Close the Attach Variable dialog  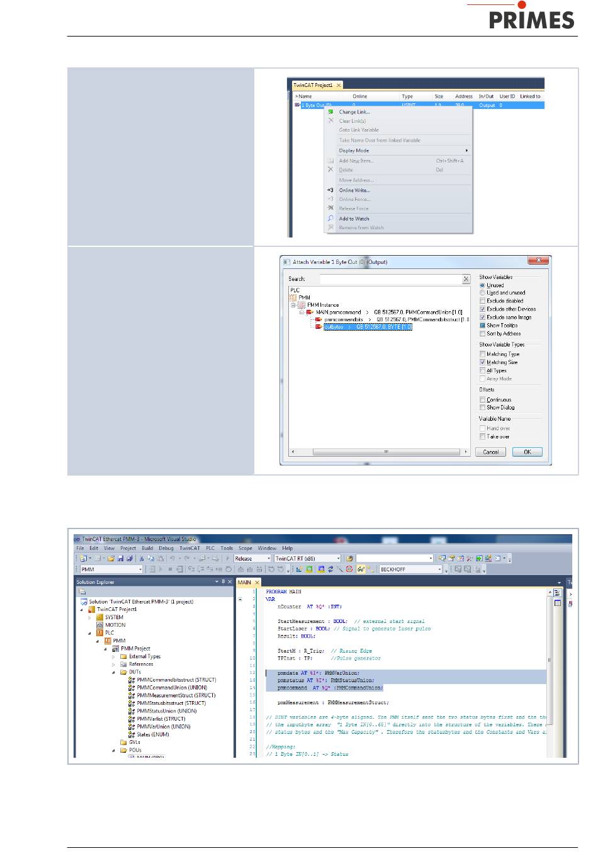(x=539, y=260)
